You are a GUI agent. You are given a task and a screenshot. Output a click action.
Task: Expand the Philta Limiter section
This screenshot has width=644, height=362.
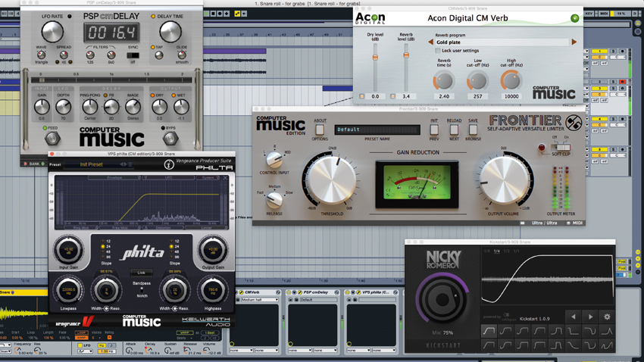point(206,228)
